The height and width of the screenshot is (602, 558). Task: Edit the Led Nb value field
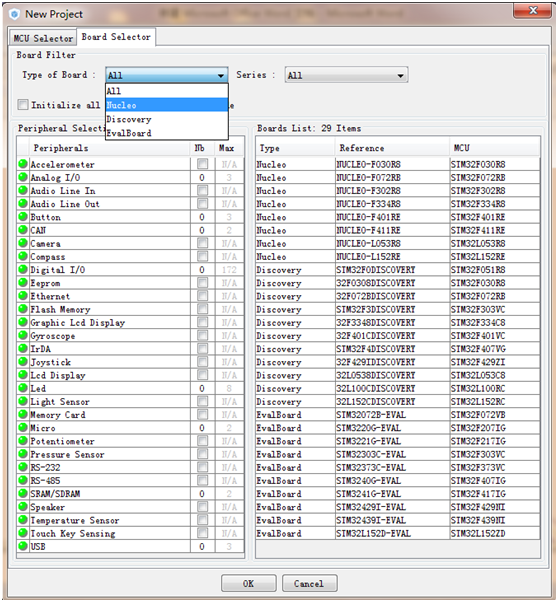coord(202,388)
